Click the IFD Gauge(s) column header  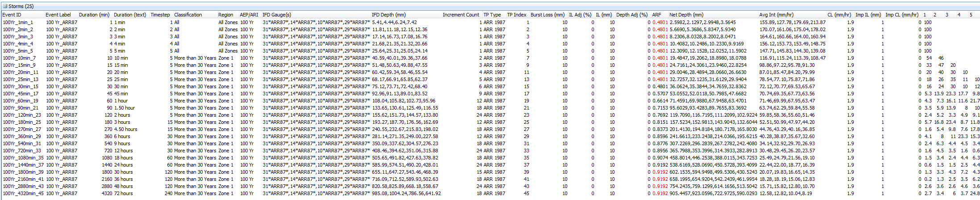point(277,15)
